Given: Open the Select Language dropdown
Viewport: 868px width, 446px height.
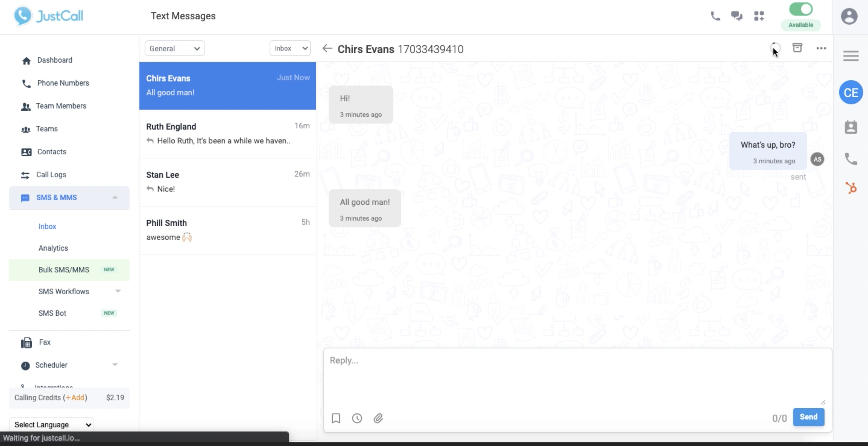Looking at the screenshot, I should tap(52, 425).
